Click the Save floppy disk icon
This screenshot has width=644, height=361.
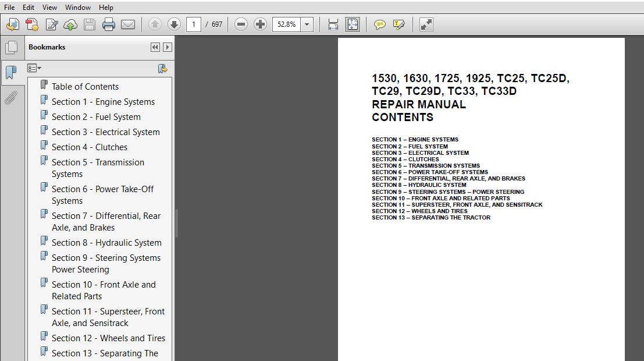pos(90,24)
